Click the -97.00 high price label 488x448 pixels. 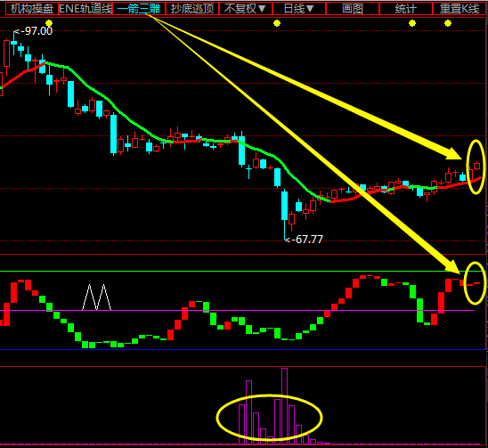click(34, 31)
